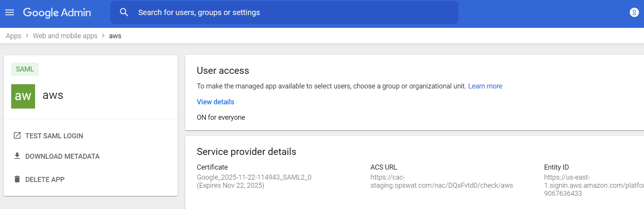The image size is (644, 209).
Task: Expand the Service provider details section
Action: (246, 152)
